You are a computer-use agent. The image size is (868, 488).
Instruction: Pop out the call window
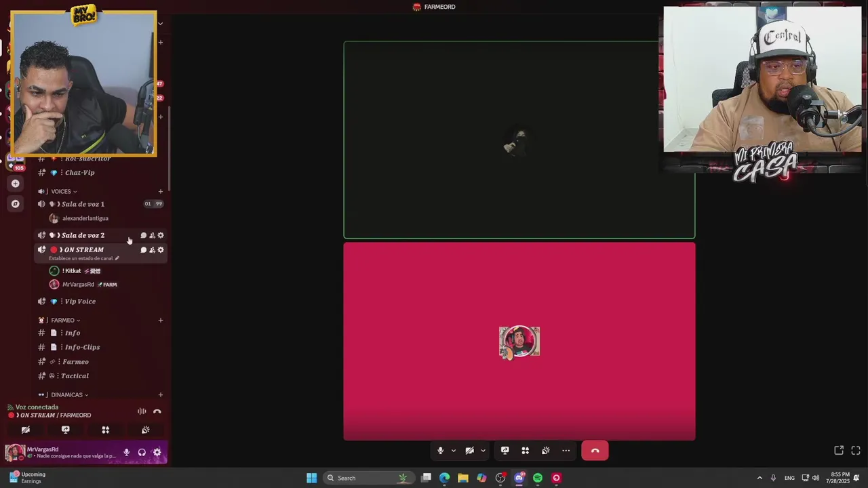tap(839, 451)
